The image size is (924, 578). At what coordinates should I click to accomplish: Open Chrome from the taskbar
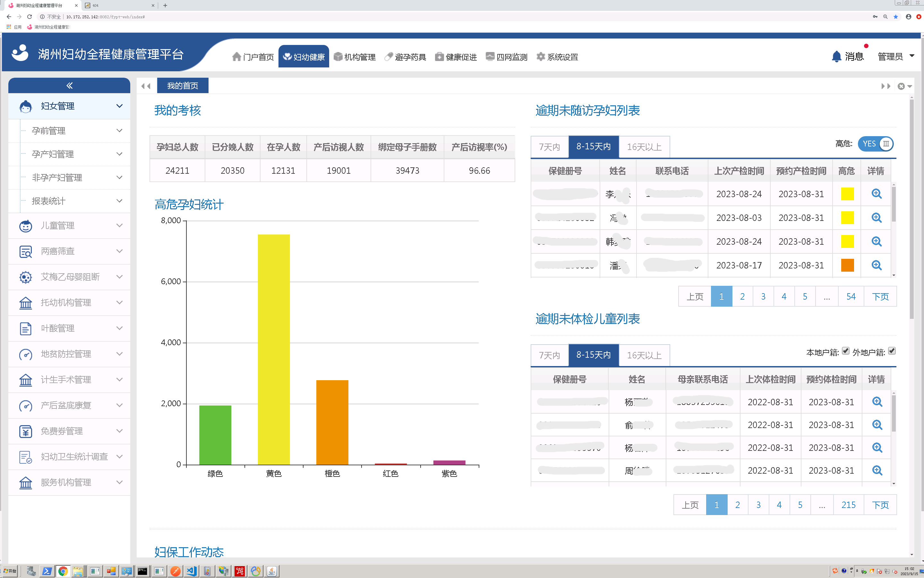(x=63, y=571)
